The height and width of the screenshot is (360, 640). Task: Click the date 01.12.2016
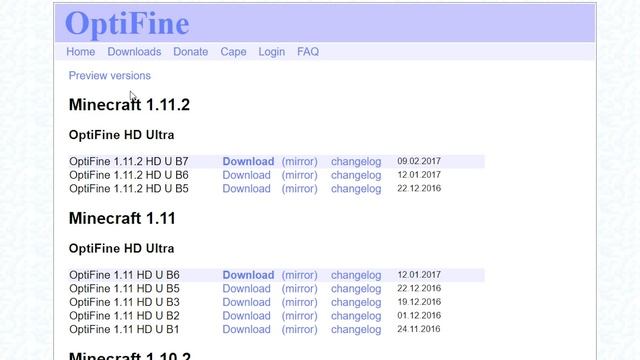coord(419,315)
